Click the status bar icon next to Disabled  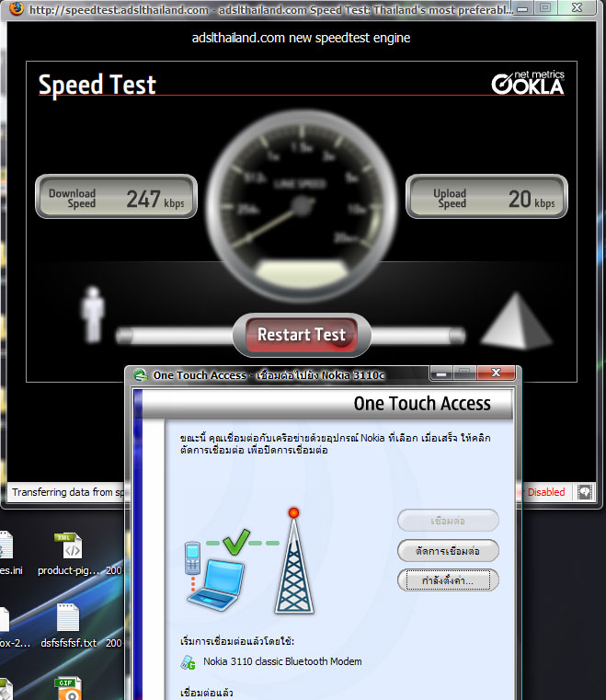[584, 492]
